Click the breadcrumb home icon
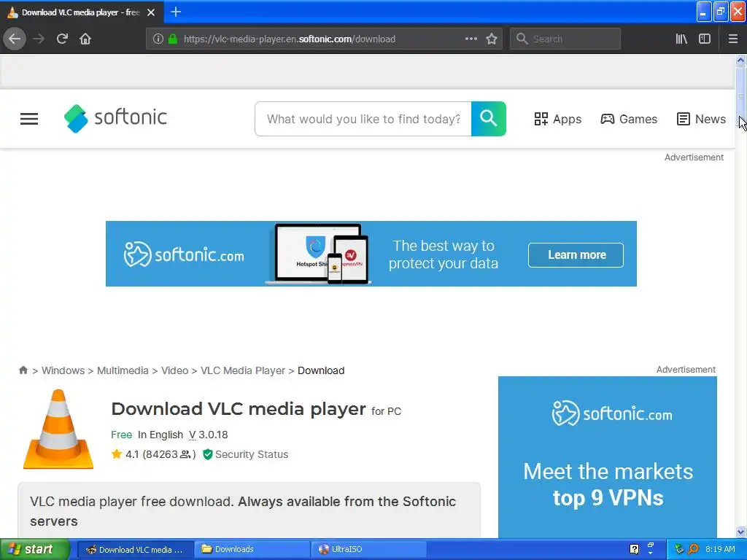This screenshot has height=560, width=747. tap(23, 370)
